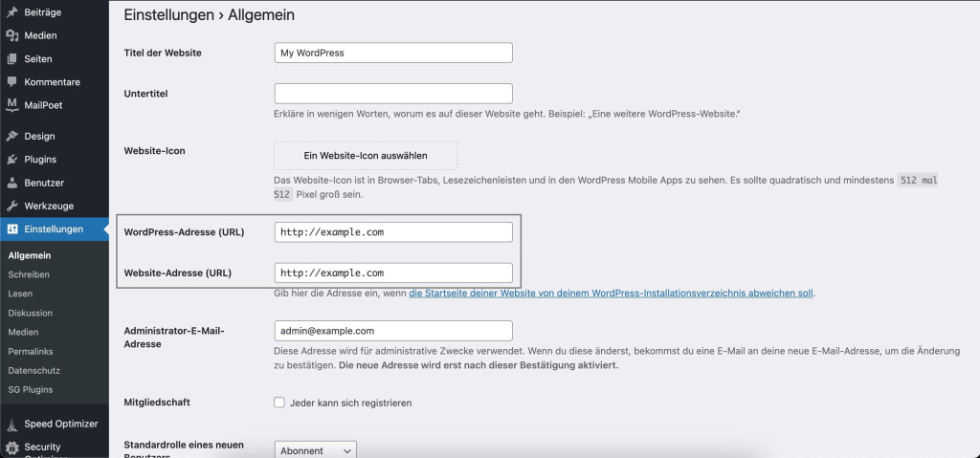Click the Seiten pages icon
This screenshot has width=980, height=458.
[11, 58]
